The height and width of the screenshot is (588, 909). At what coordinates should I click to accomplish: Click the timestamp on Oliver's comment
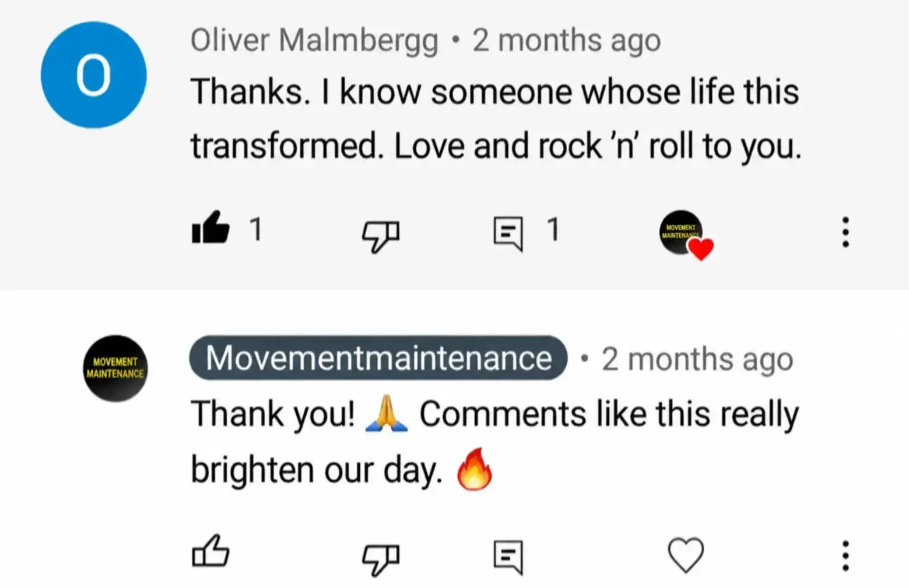coord(566,41)
